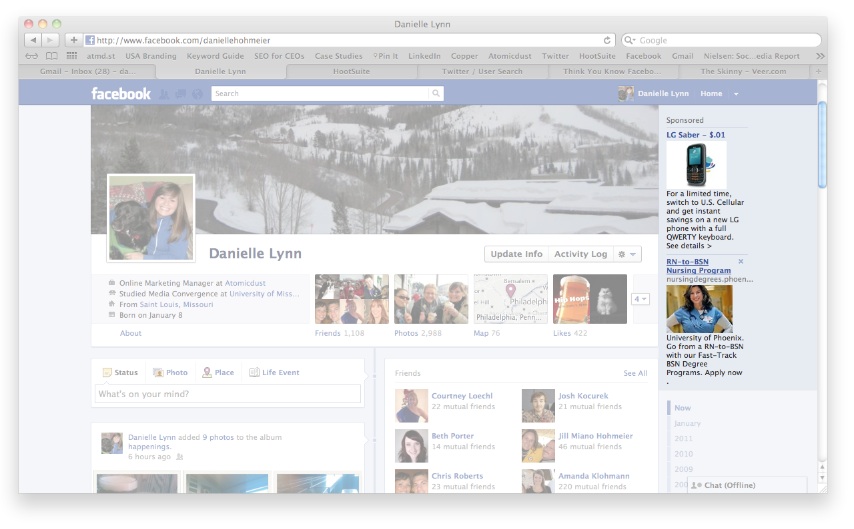
Task: Open the LG Saber - $.01 ad link
Action: tap(696, 135)
